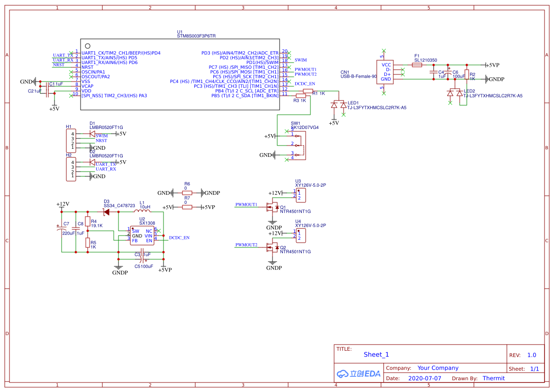Select the LED1 dual LED symbol
This screenshot has width=554, height=392.
click(338, 105)
